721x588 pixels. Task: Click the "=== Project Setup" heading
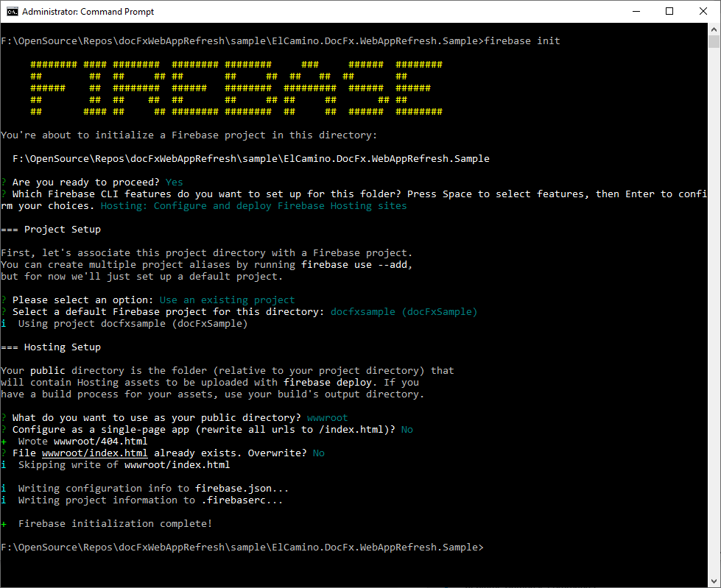coord(51,230)
